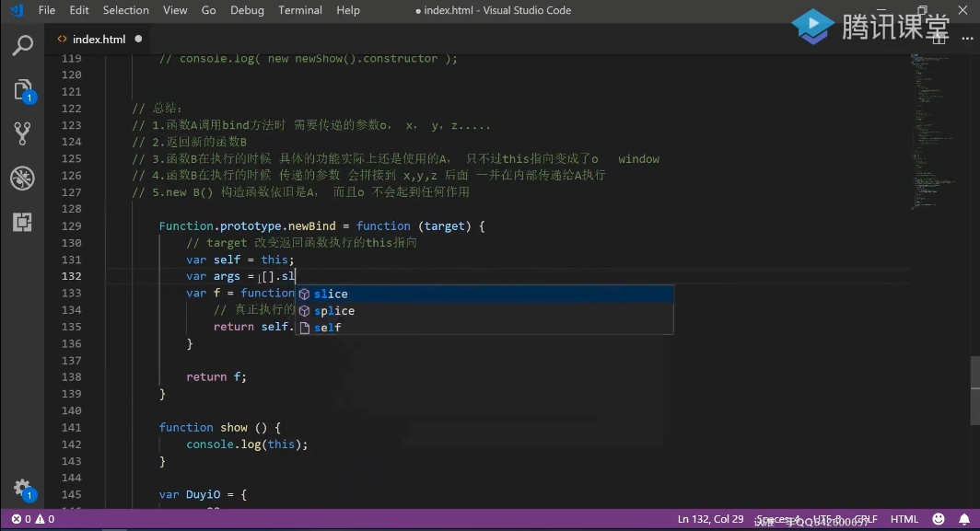Click the VS Code logo icon in title bar

click(x=17, y=10)
